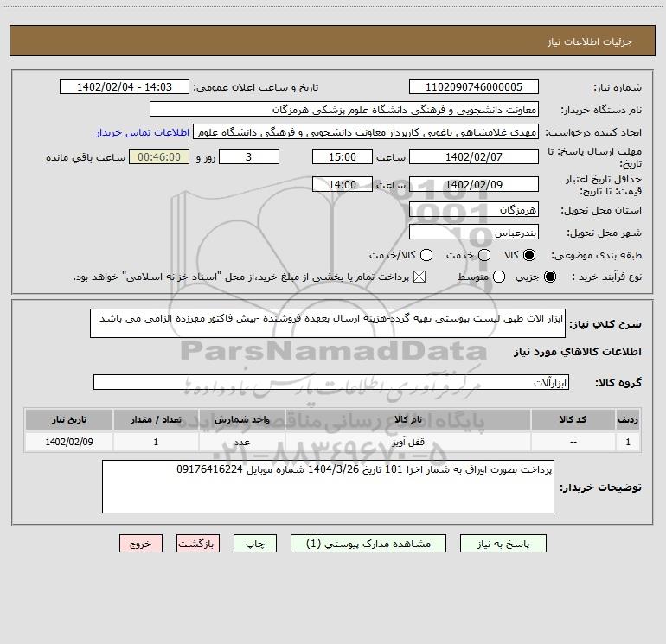Click the delivery city field بندرعباس
The image size is (666, 644).
pyautogui.click(x=474, y=233)
